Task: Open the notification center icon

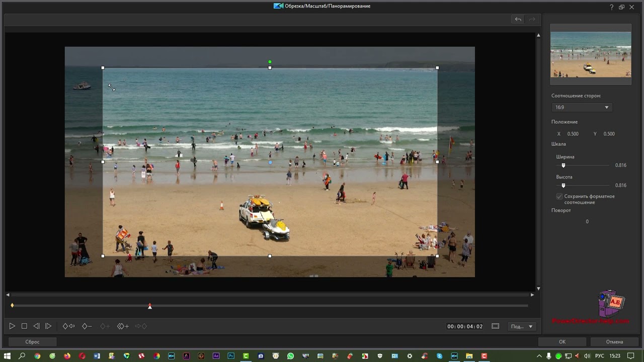Action: (x=631, y=356)
